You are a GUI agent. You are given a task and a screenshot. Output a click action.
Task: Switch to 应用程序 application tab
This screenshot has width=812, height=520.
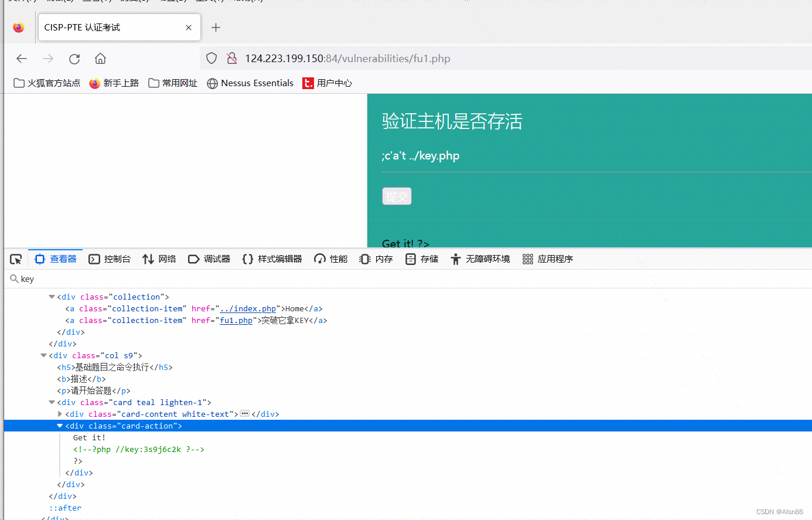click(x=548, y=259)
